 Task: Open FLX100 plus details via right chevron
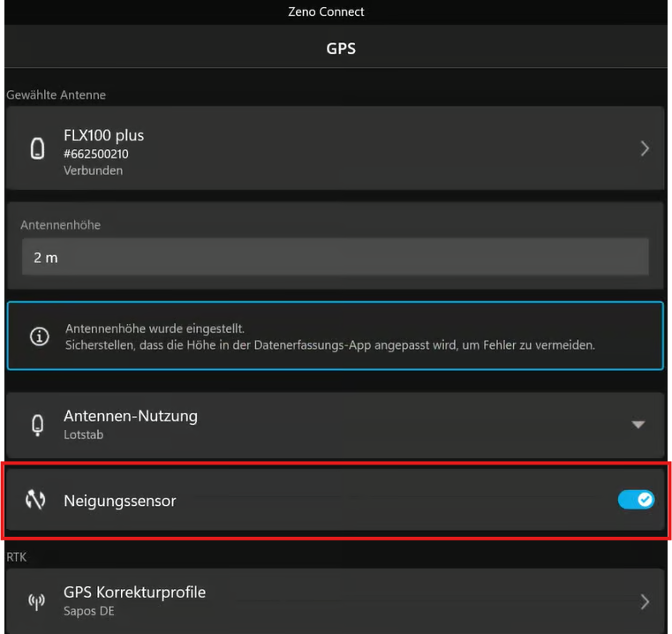[645, 148]
